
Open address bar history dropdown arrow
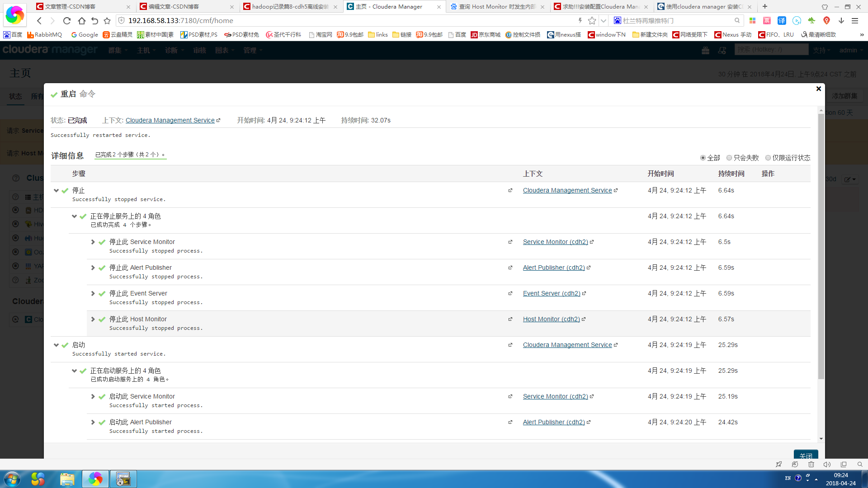click(x=603, y=21)
